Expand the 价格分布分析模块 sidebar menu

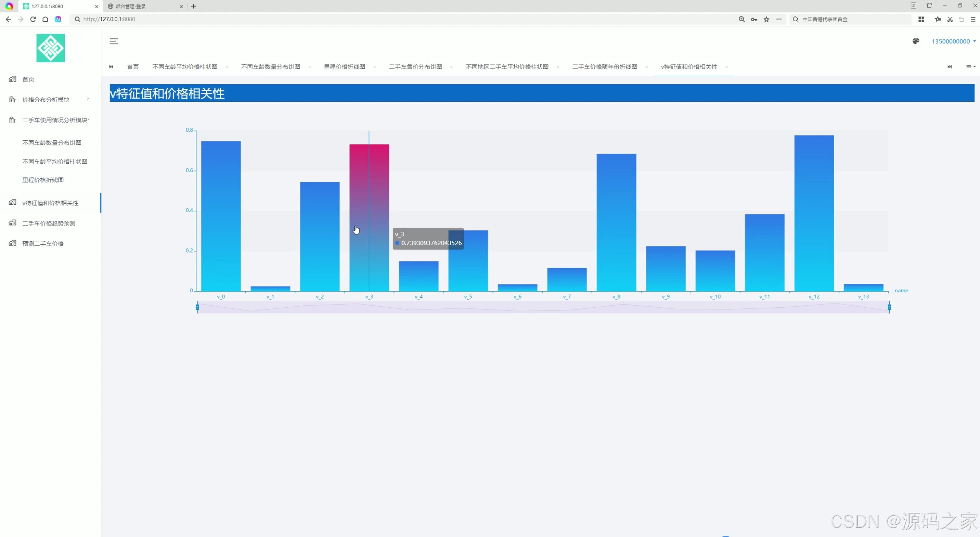(x=45, y=100)
